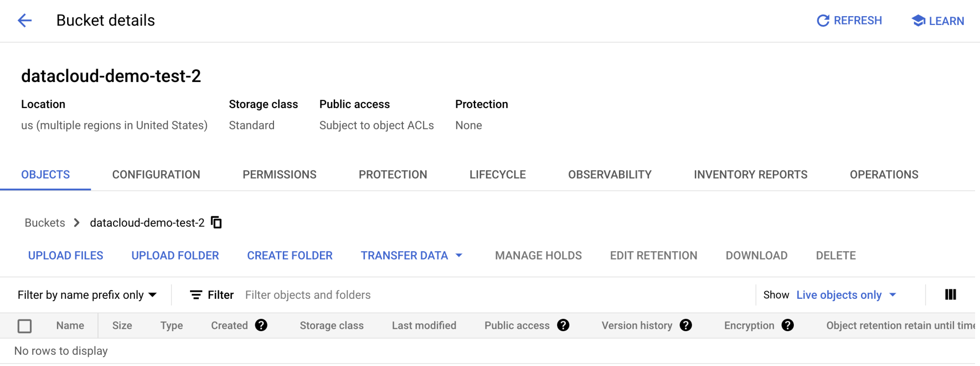Viewport: 980px width, 366px height.
Task: Navigate to Buckets via the breadcrumb
Action: (45, 222)
